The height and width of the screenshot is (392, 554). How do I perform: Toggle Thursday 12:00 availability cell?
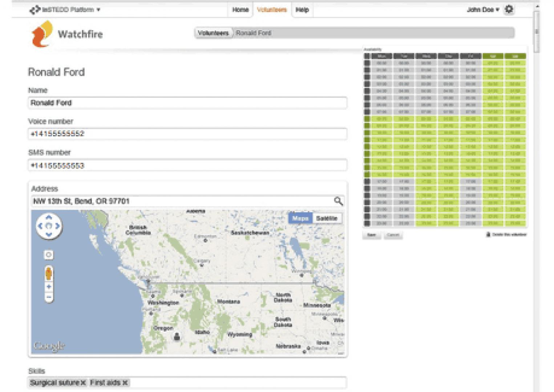coord(448,147)
